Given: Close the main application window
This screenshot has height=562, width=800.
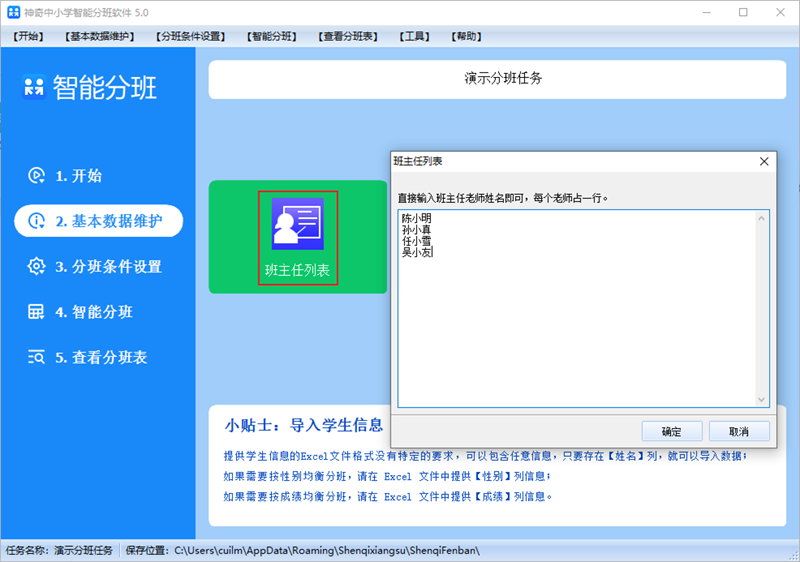Looking at the screenshot, I should point(780,12).
